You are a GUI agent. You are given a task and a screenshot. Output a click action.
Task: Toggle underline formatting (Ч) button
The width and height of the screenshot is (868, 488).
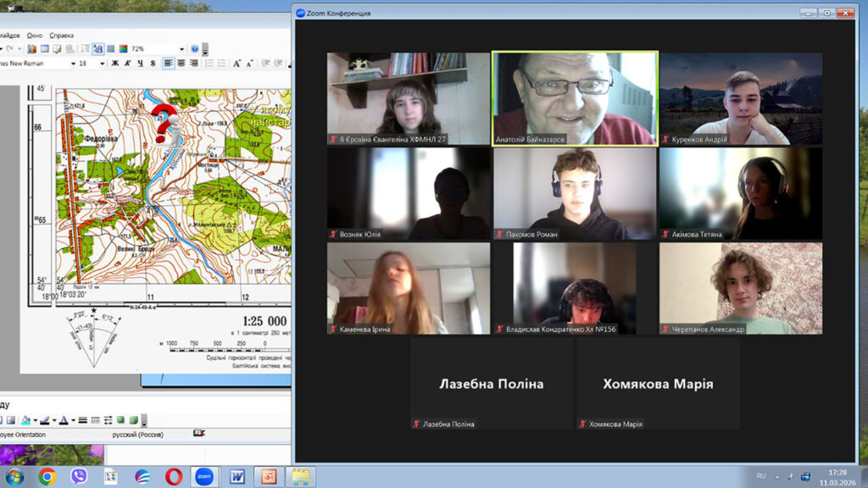coord(140,64)
